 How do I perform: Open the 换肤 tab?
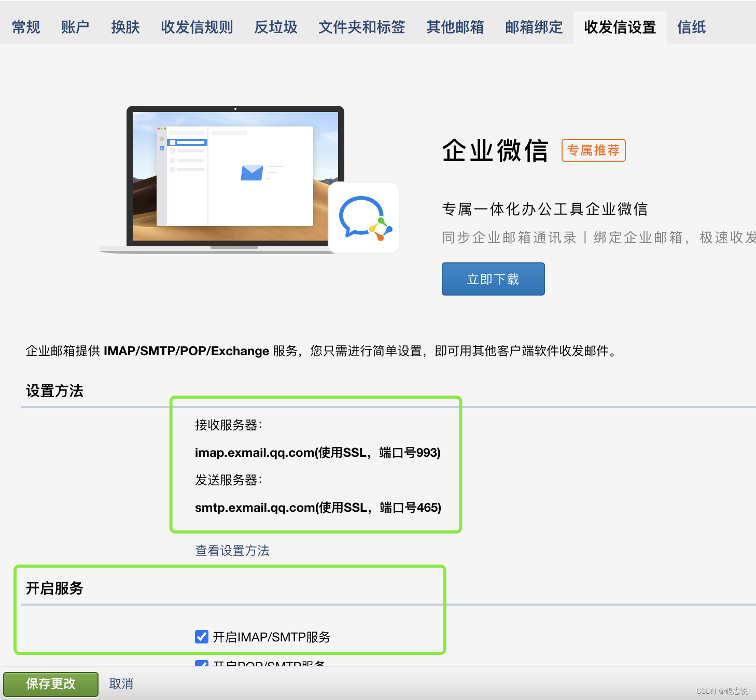tap(125, 27)
